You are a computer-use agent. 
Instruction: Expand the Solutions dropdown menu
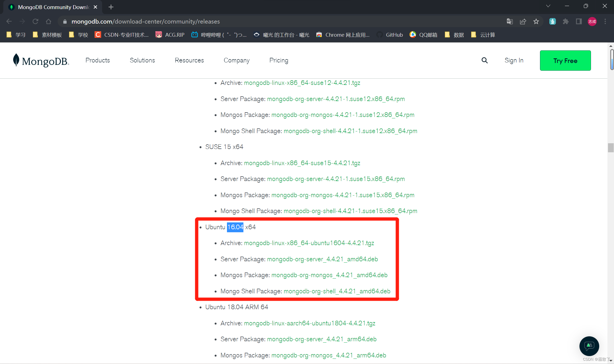142,61
